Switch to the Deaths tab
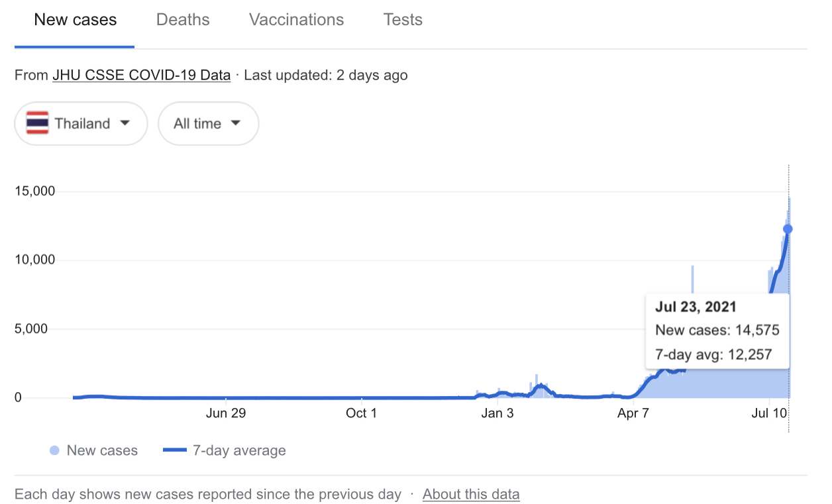Image resolution: width=832 pixels, height=504 pixels. click(x=183, y=20)
